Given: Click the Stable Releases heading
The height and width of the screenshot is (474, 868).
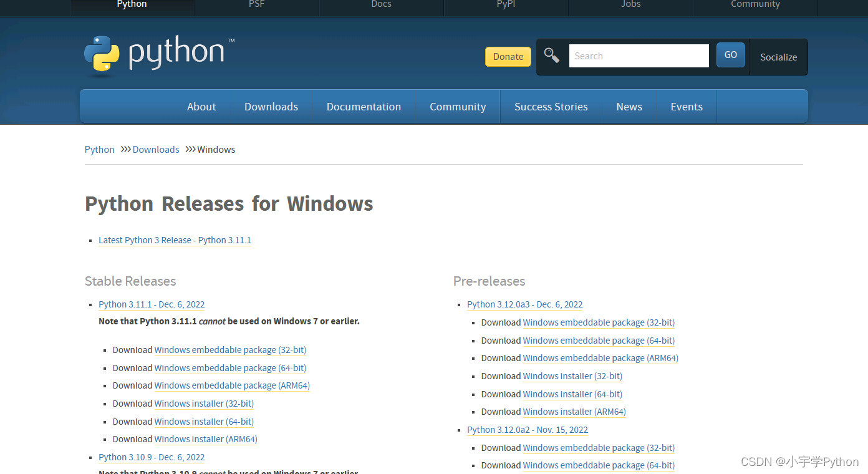Looking at the screenshot, I should [x=130, y=281].
